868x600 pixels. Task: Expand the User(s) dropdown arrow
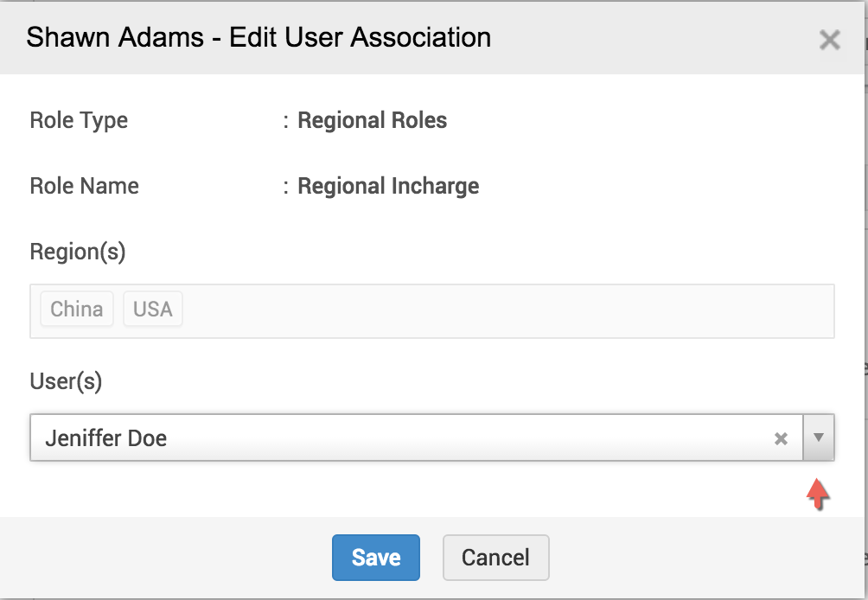coord(819,437)
